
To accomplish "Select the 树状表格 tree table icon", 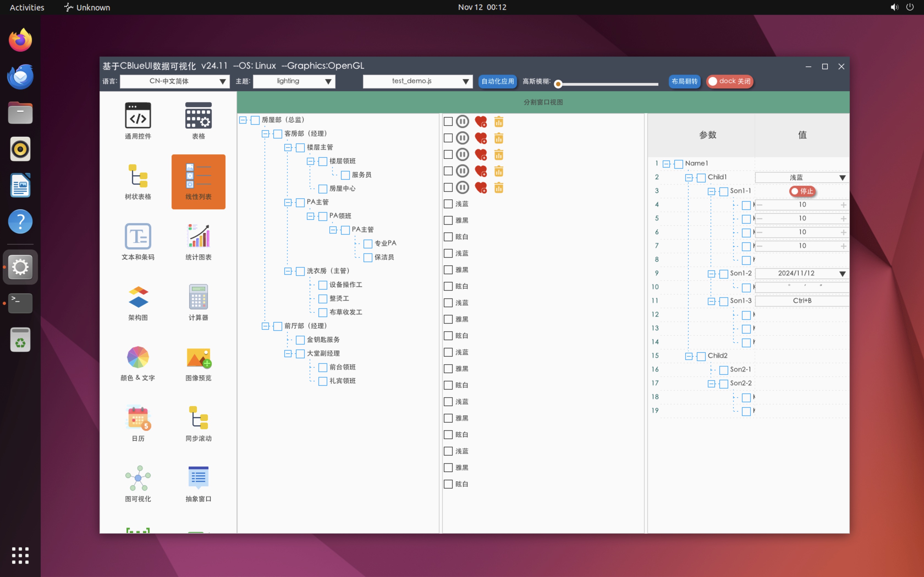I will point(138,176).
